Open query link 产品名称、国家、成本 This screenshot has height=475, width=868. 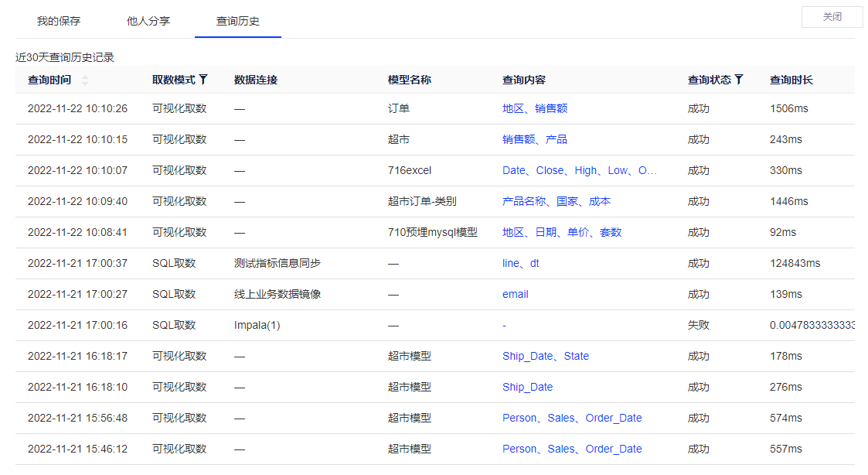click(557, 201)
